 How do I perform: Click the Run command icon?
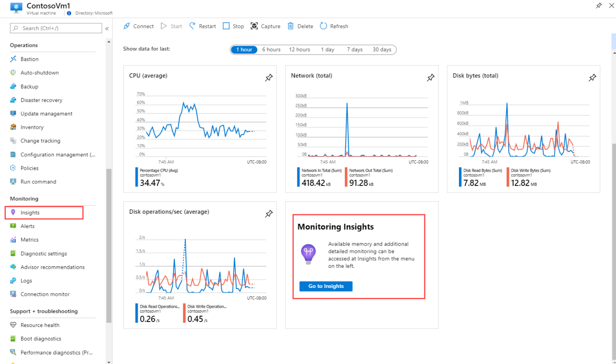pyautogui.click(x=13, y=182)
